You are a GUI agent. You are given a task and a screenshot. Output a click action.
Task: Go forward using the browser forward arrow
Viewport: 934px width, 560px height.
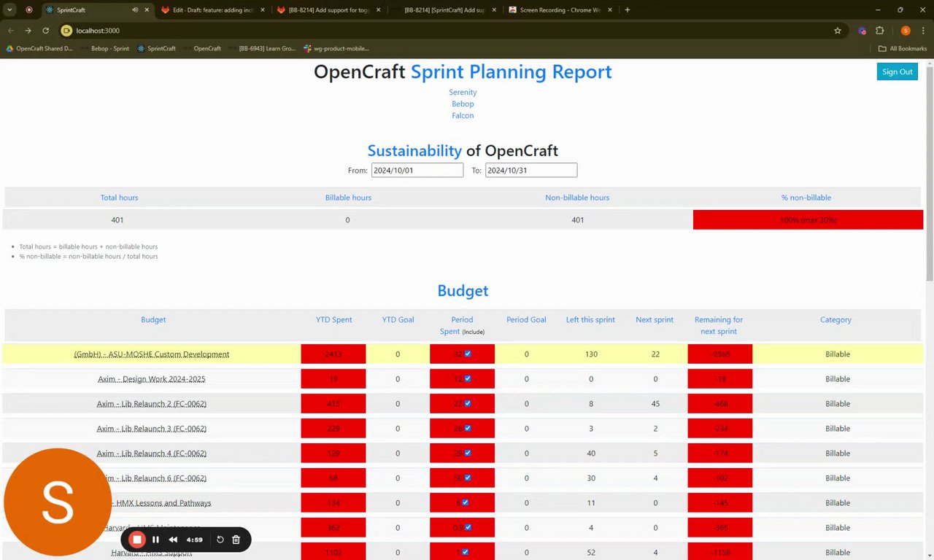click(x=28, y=31)
